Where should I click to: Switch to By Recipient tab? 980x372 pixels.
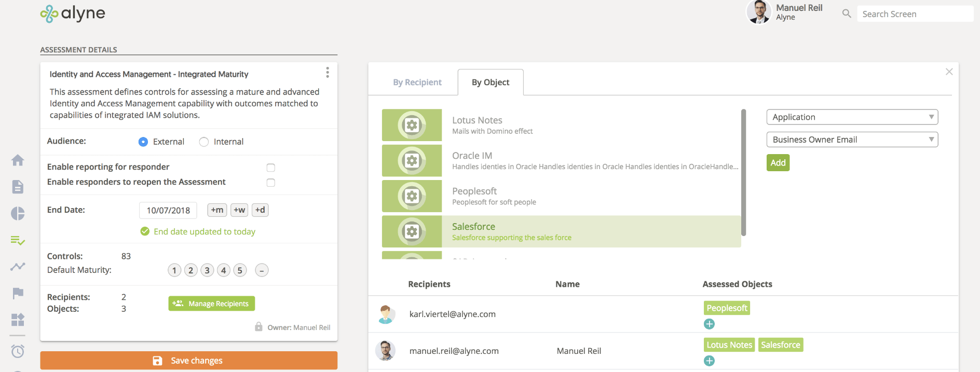click(x=417, y=82)
